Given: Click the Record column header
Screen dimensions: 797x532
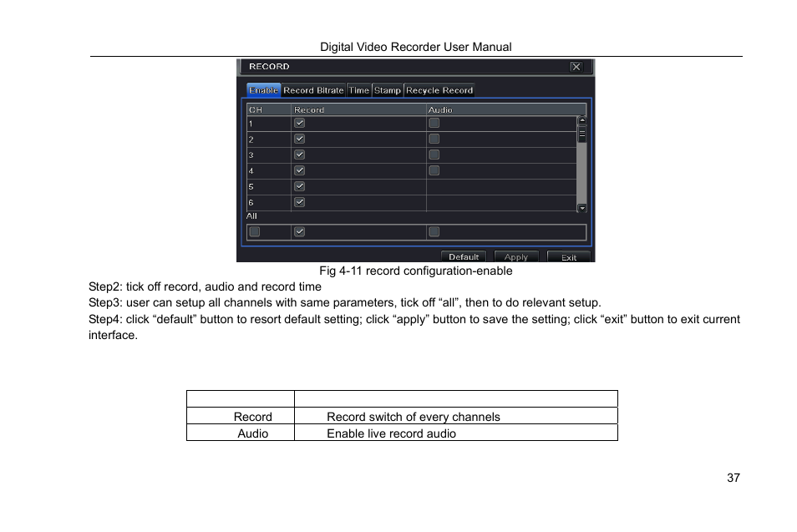Looking at the screenshot, I should 359,109.
